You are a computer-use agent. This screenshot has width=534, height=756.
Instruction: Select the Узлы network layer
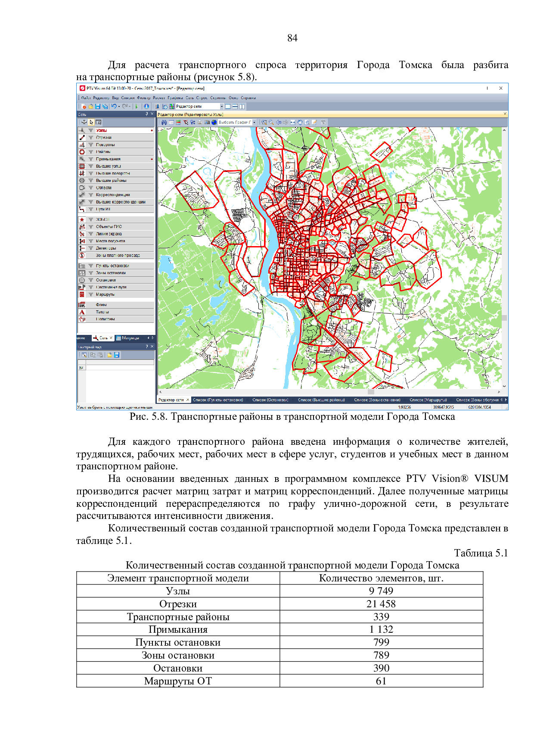point(102,130)
